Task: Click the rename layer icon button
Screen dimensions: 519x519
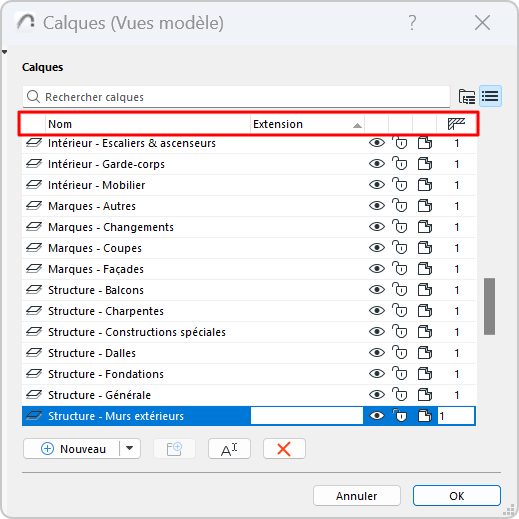Action: (x=229, y=449)
